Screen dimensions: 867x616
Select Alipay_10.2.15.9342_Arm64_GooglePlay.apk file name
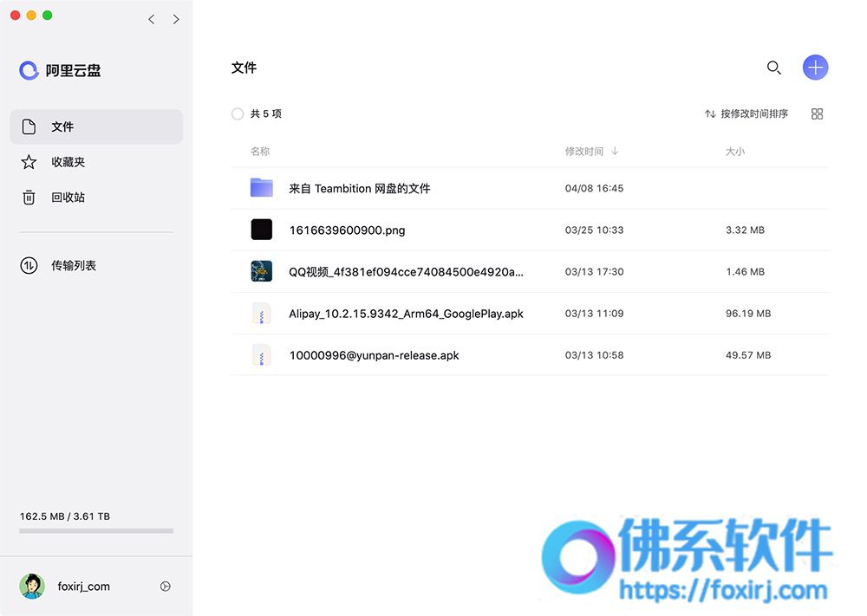point(406,314)
